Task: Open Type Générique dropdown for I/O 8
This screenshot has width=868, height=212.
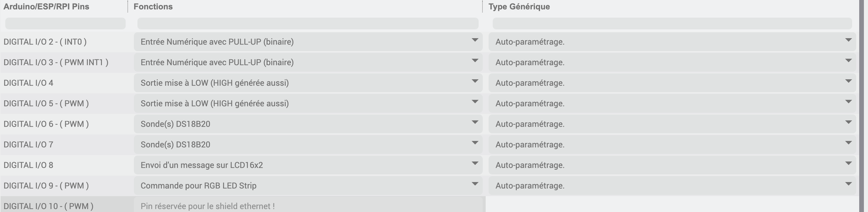Action: coord(672,165)
